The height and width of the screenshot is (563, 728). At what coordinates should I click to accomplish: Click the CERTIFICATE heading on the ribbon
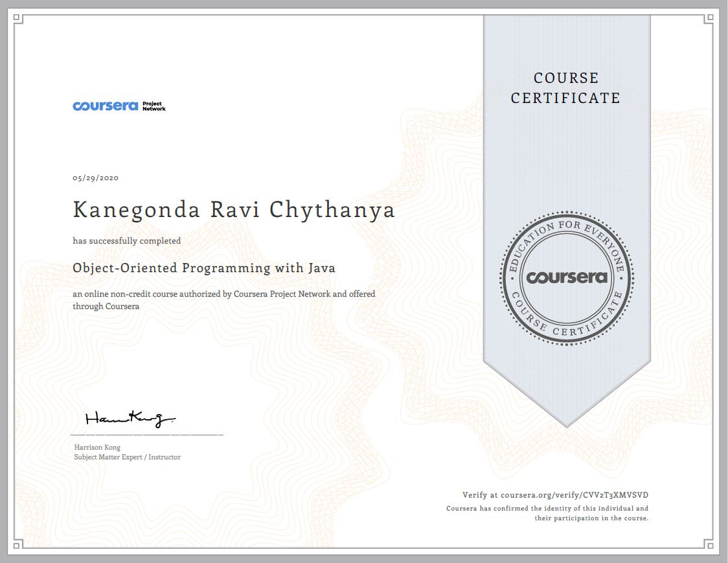(565, 98)
